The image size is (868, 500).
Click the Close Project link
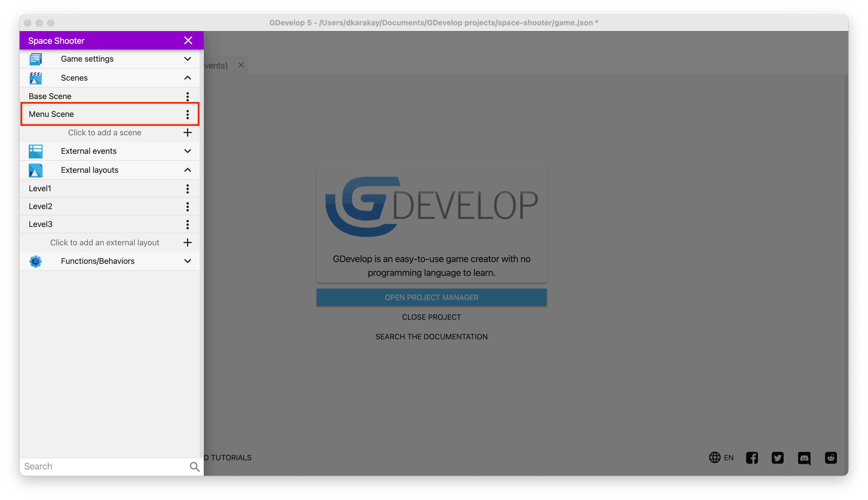pos(431,317)
